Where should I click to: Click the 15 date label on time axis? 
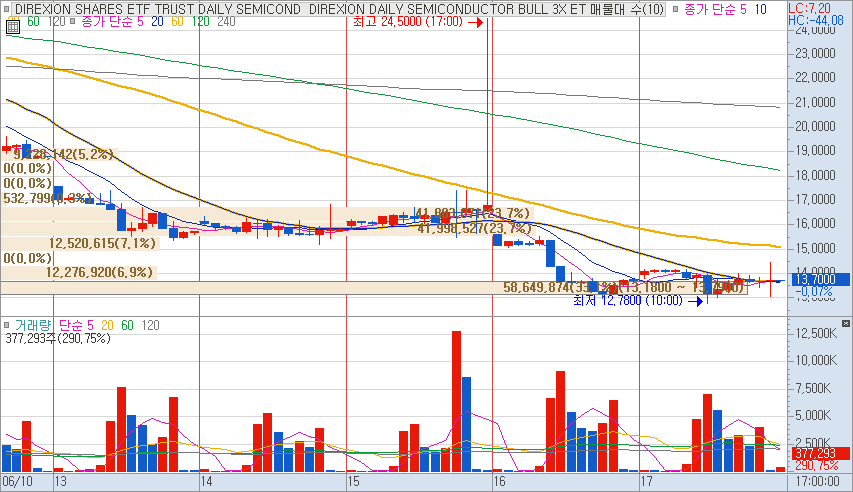[x=354, y=482]
